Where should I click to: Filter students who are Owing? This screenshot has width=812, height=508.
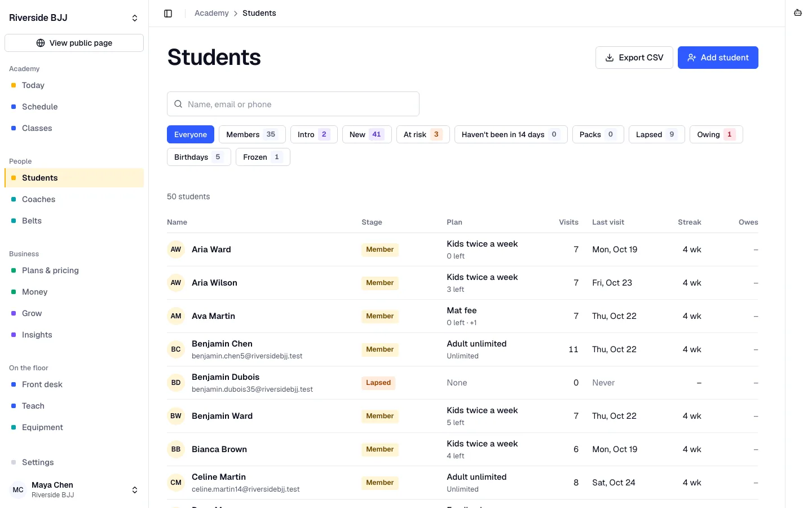click(716, 134)
